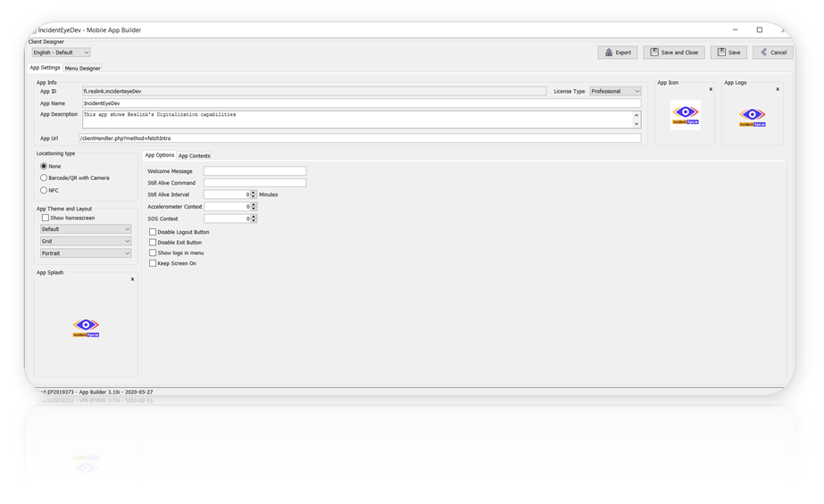Remove the App Icon image with x

pos(711,89)
